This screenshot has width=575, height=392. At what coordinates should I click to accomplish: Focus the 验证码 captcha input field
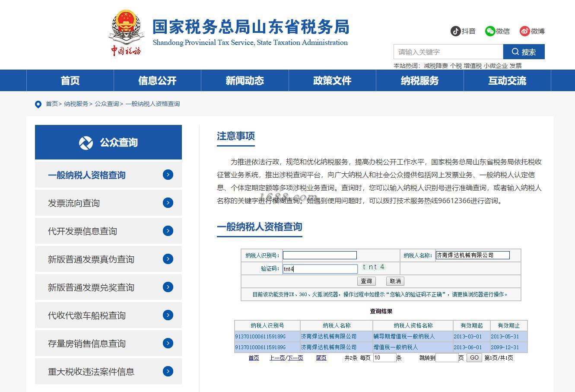point(320,269)
